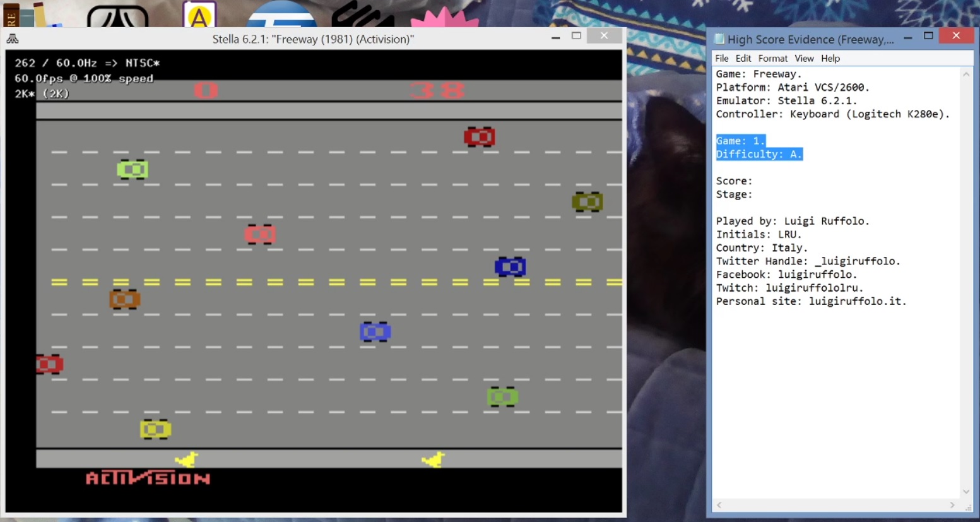Screen dimensions: 980x522
Task: Click the Notepad window title icon
Action: 719,39
